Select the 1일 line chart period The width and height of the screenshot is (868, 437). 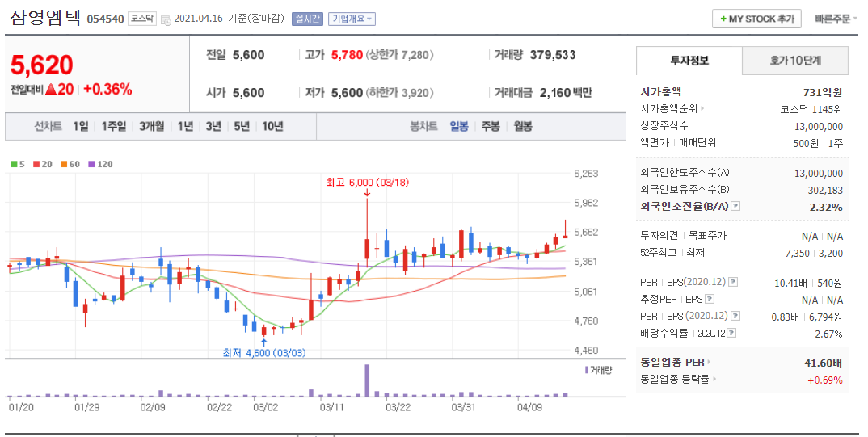click(80, 127)
